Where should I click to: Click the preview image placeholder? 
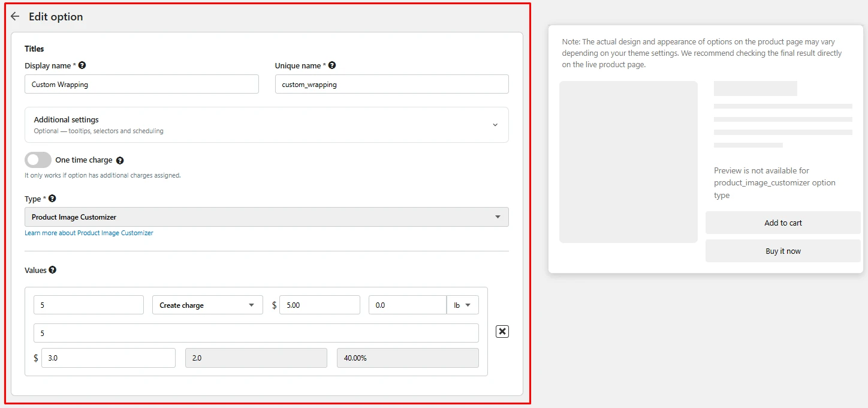[628, 162]
